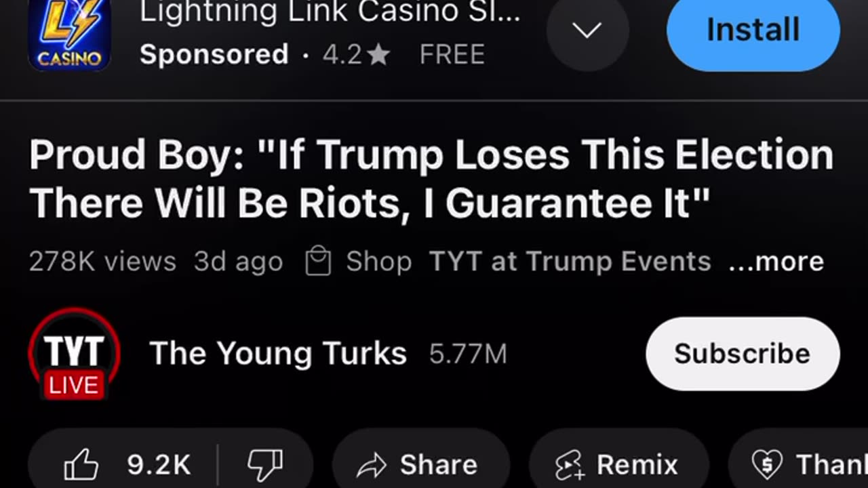
Task: Tap the 4.2 star rating
Action: point(356,55)
